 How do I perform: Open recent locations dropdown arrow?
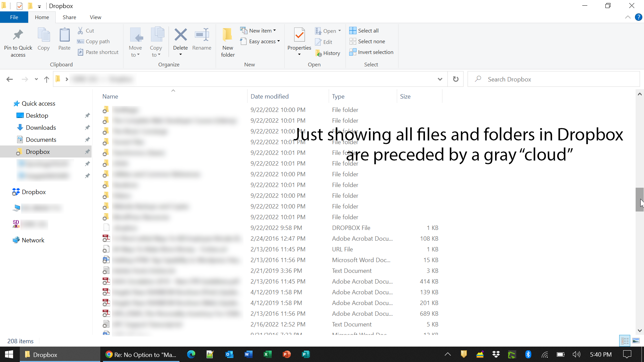click(x=36, y=79)
